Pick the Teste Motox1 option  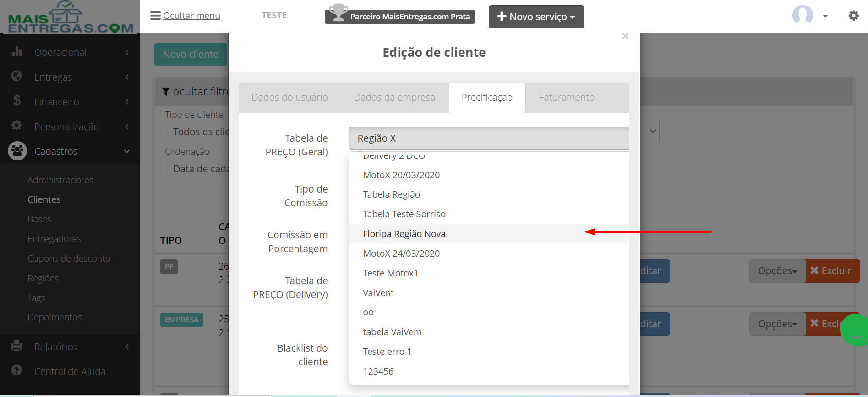tap(489, 273)
